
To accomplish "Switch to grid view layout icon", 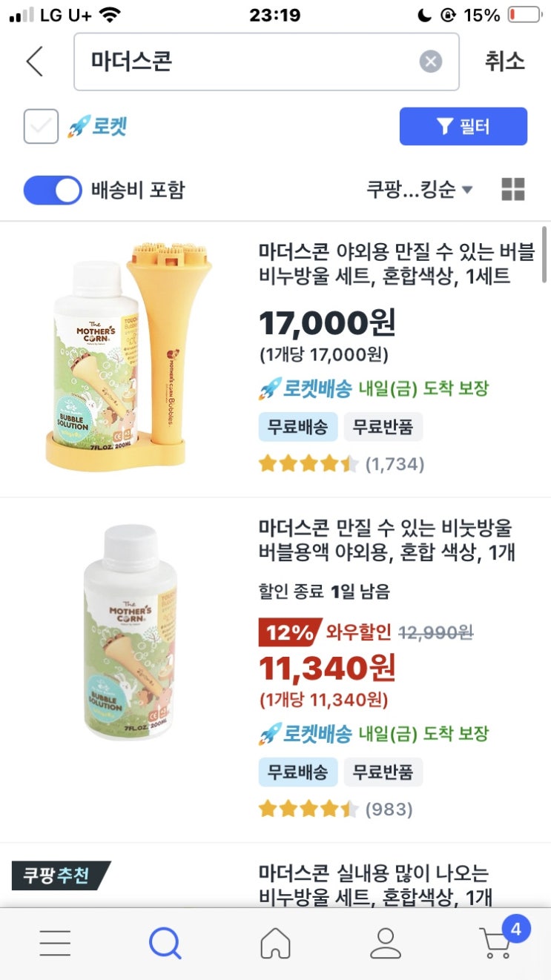I will point(513,189).
